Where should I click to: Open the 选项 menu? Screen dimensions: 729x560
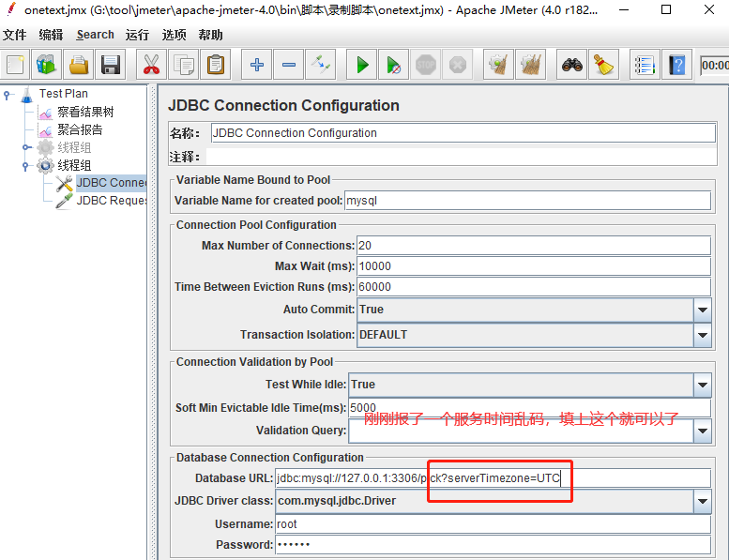(x=174, y=35)
